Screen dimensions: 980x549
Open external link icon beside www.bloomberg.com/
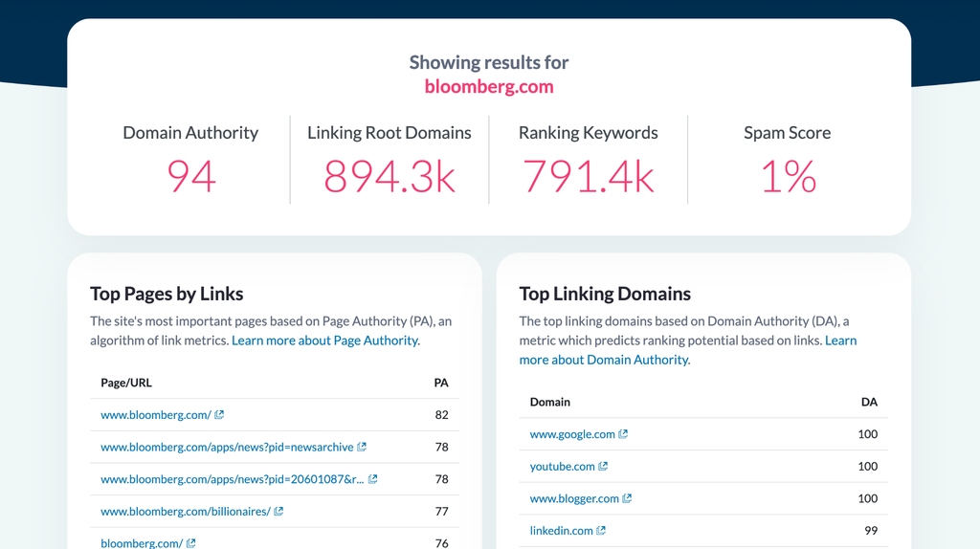[219, 415]
